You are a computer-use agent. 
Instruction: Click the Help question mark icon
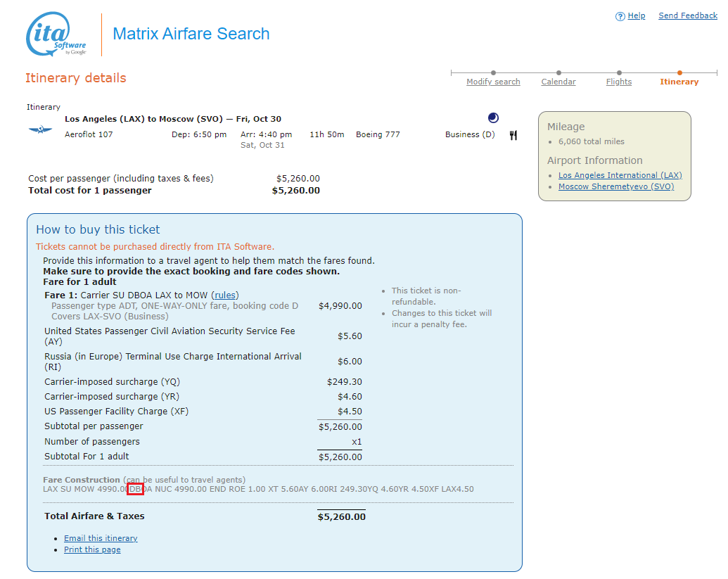620,17
